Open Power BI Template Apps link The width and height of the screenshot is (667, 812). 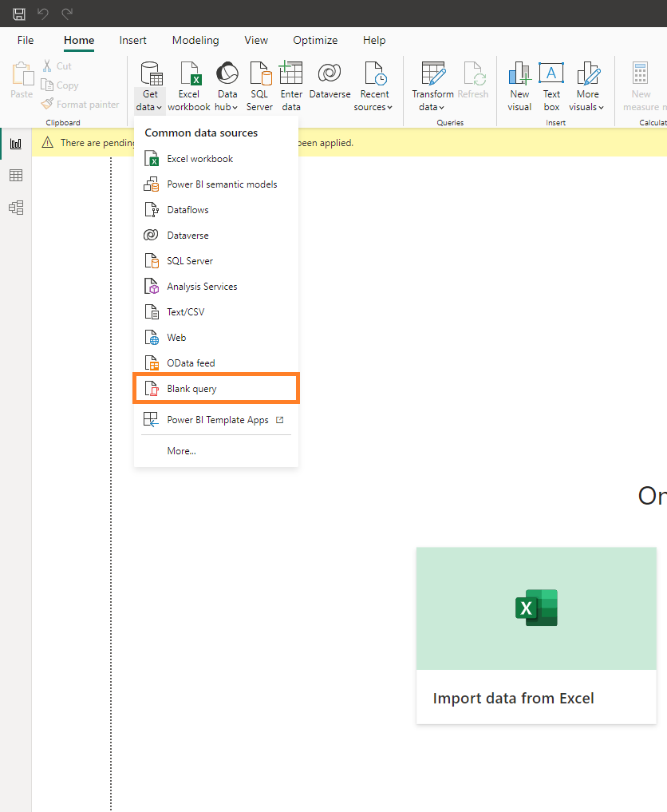pyautogui.click(x=215, y=420)
